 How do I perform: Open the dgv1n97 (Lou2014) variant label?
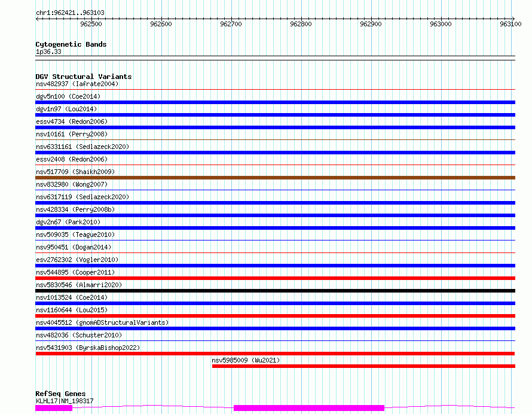(x=66, y=109)
